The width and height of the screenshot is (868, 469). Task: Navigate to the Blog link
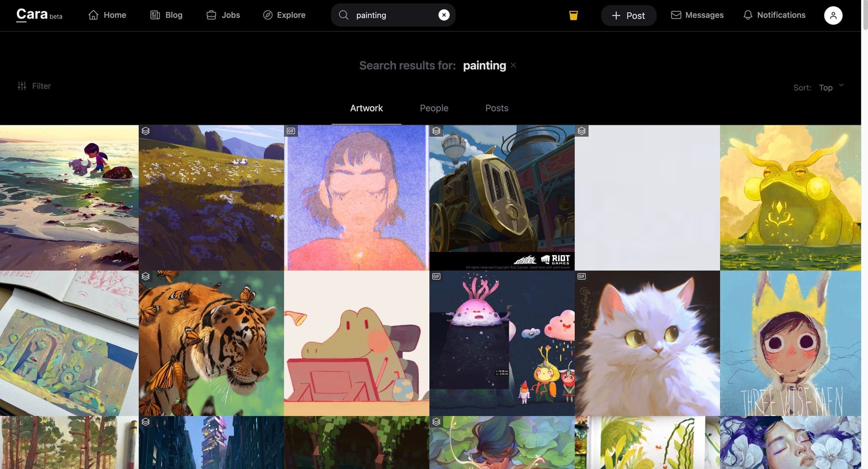[x=166, y=15]
